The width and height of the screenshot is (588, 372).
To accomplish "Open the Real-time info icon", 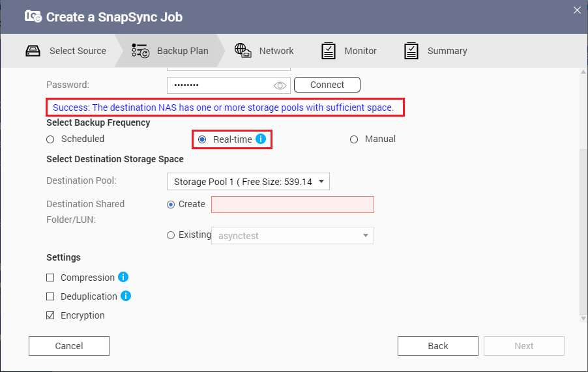I will pos(261,139).
